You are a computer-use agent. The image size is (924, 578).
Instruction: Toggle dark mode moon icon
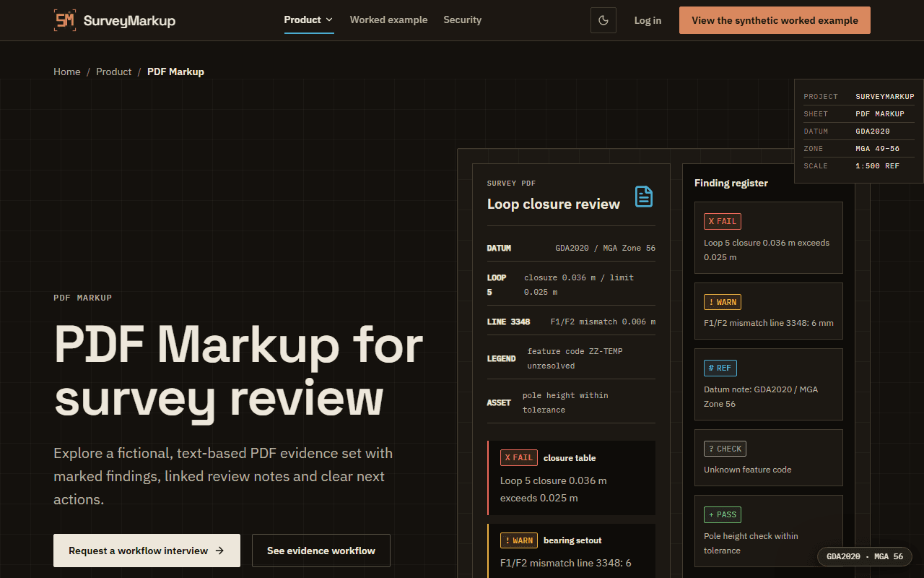[603, 20]
